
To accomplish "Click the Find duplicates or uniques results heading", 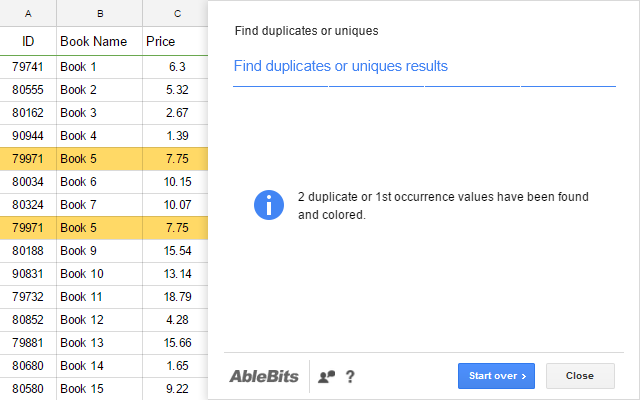I will [341, 66].
